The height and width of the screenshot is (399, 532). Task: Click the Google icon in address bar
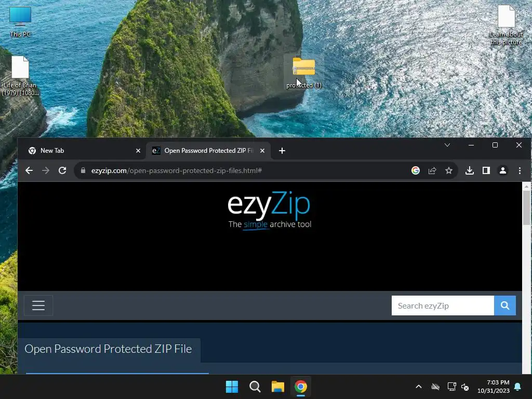tap(416, 170)
